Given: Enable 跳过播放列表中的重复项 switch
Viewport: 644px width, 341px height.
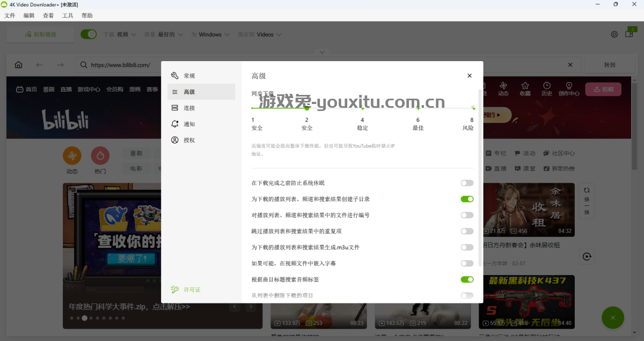Looking at the screenshot, I should [467, 231].
